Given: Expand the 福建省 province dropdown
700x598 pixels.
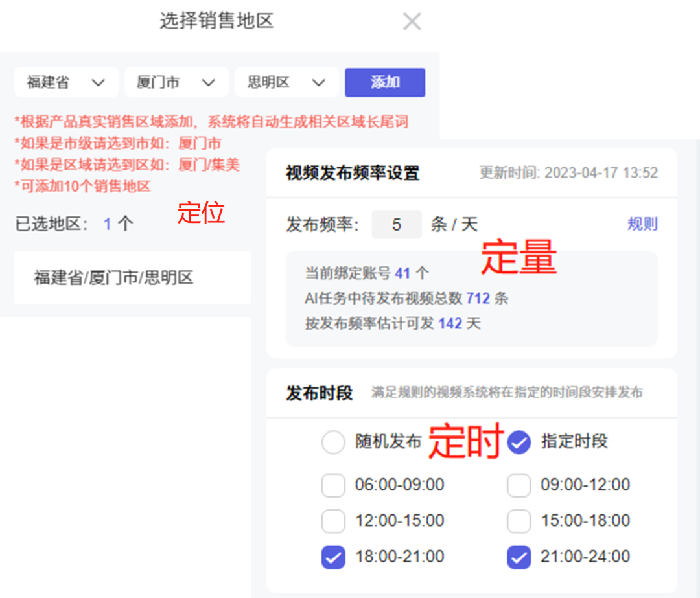Looking at the screenshot, I should tap(66, 82).
